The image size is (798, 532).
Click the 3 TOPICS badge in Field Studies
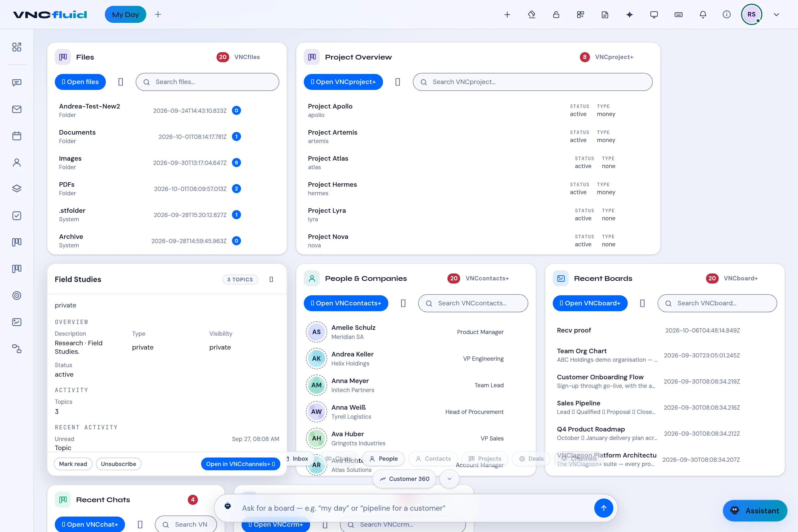240,279
